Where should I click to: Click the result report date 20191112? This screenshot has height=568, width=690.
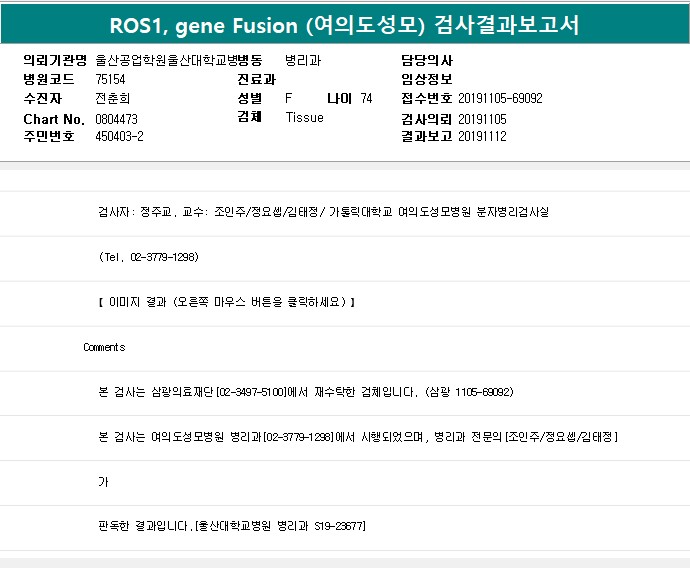(482, 136)
